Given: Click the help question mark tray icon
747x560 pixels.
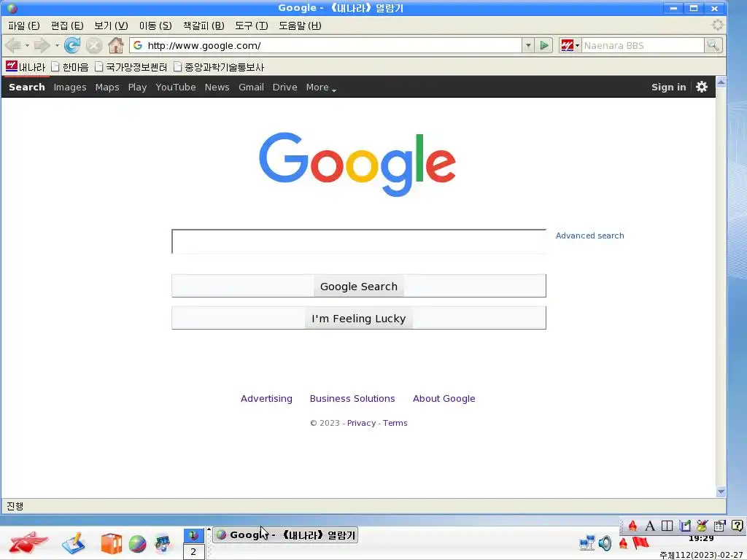Looking at the screenshot, I should pyautogui.click(x=737, y=526).
